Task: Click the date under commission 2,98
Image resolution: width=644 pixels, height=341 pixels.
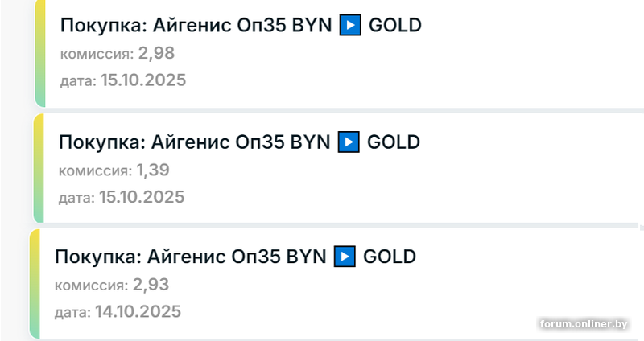Action: (143, 80)
